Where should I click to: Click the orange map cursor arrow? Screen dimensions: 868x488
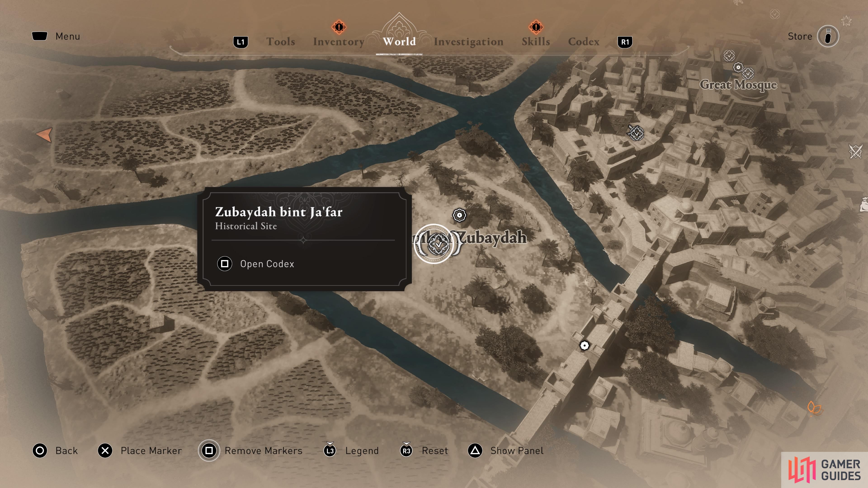pyautogui.click(x=45, y=134)
